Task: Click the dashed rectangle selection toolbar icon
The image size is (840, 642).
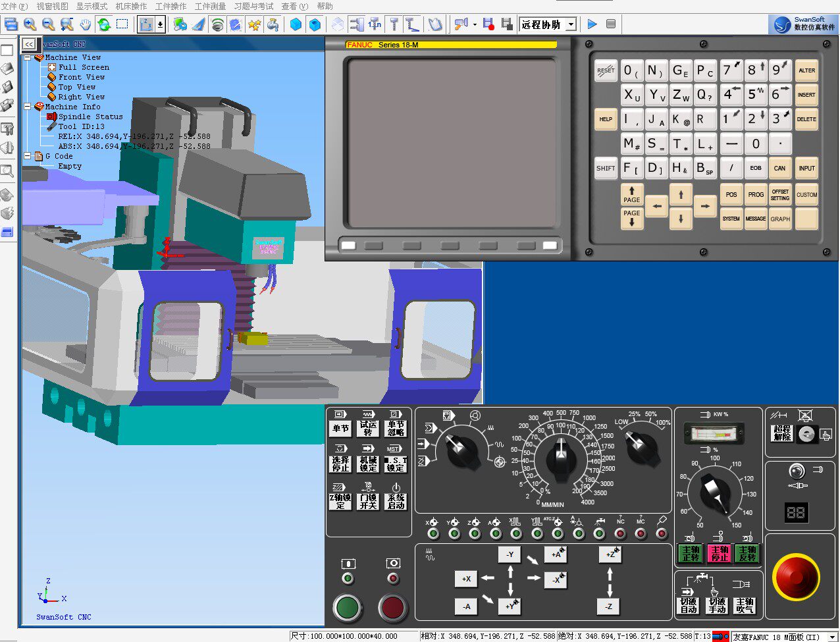Action: pos(122,24)
